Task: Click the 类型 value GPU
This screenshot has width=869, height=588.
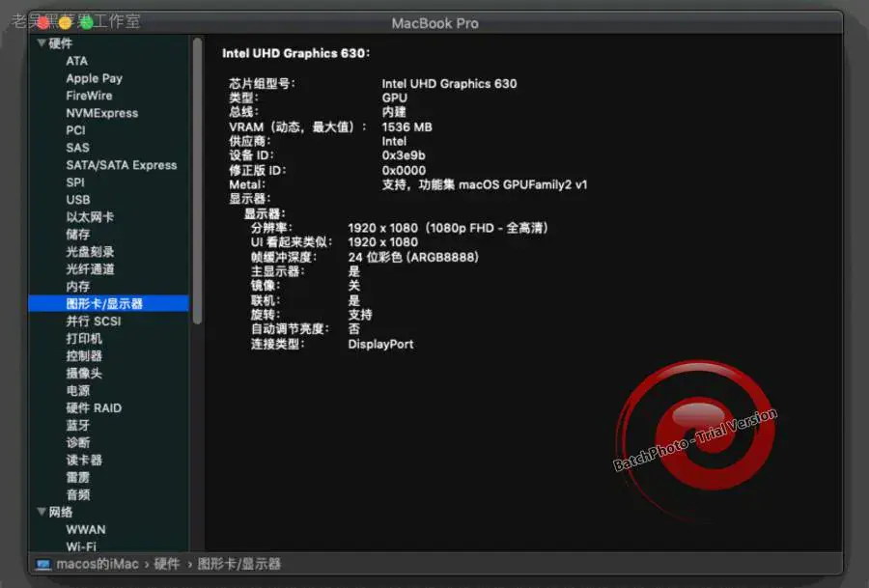Action: pos(395,98)
